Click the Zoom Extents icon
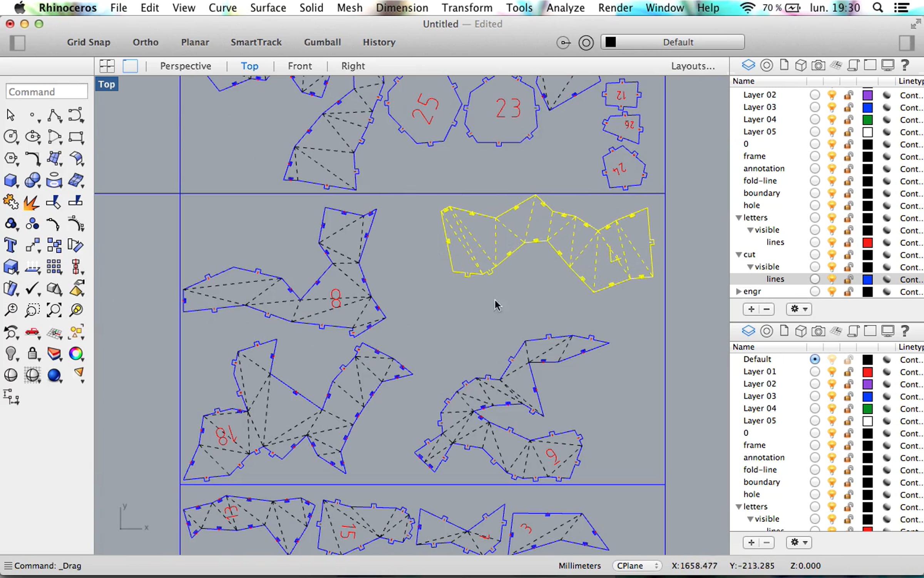 point(54,310)
